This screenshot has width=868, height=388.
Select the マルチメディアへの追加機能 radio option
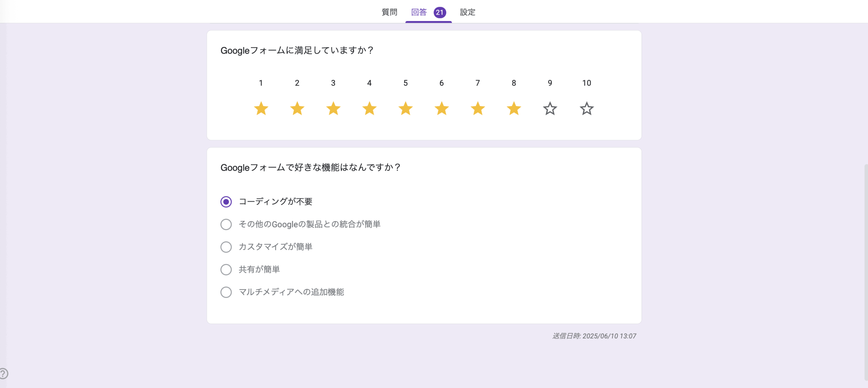226,292
